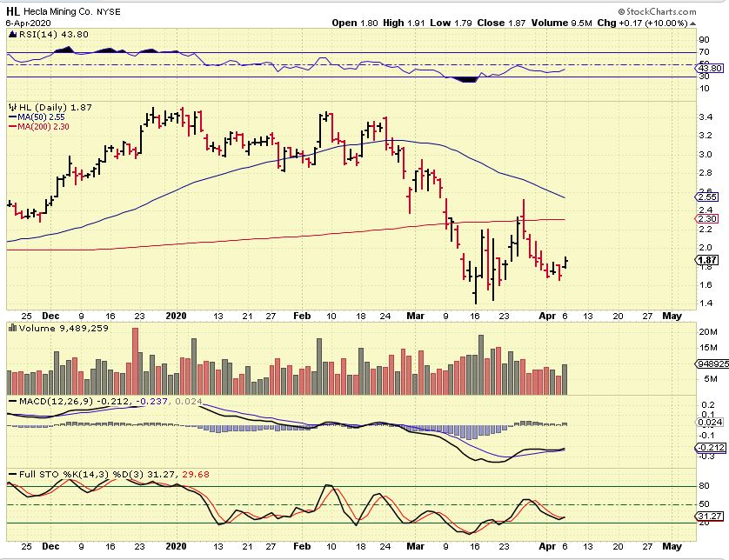Click the 3.4 label on price axis
Image resolution: width=729 pixels, height=560 pixels.
[706, 117]
